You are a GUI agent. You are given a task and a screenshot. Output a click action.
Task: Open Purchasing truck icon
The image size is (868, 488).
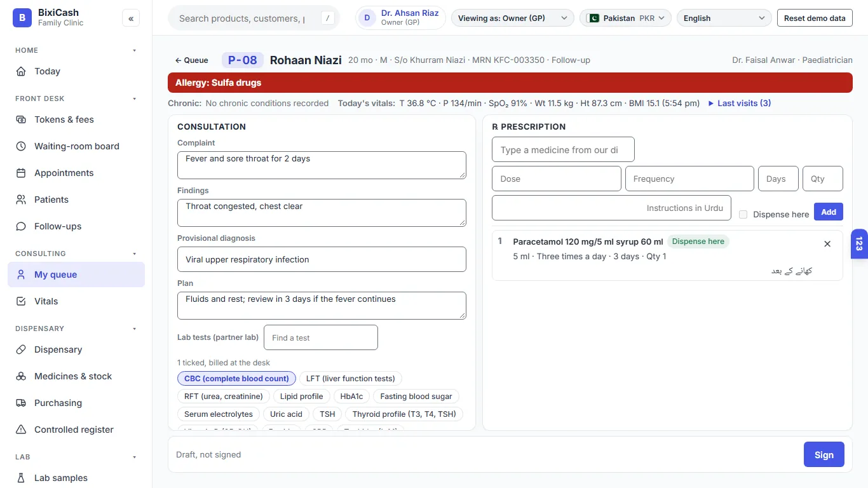point(21,403)
